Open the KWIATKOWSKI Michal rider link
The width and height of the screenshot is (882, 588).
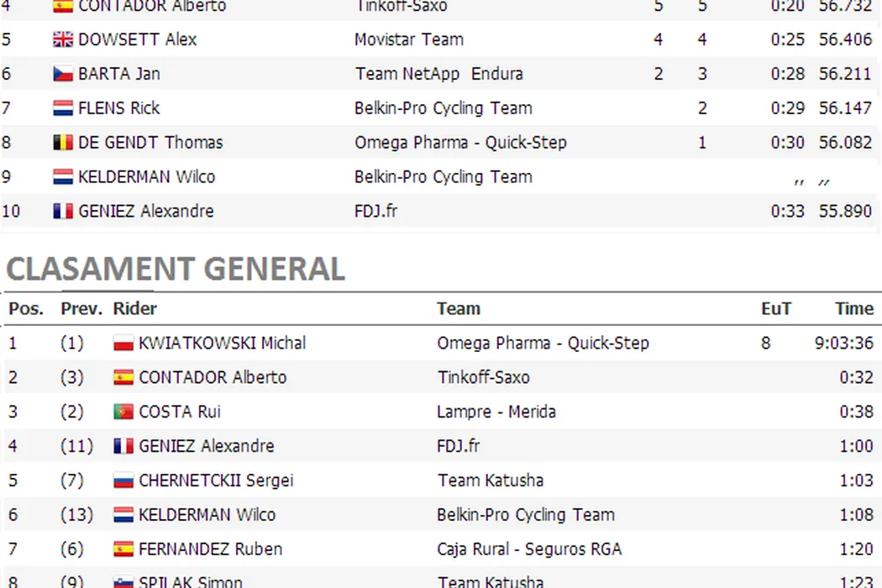click(x=222, y=343)
